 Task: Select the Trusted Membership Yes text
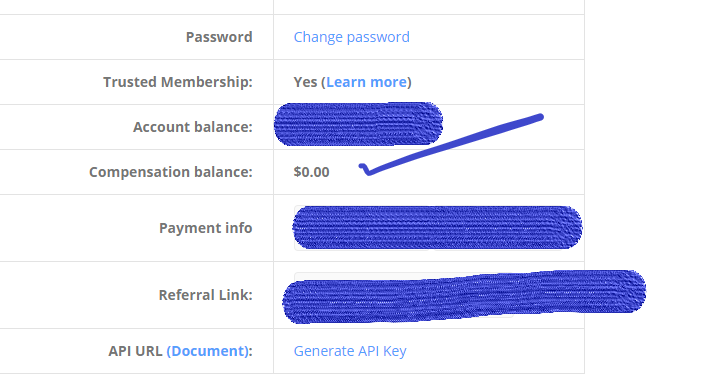click(x=305, y=82)
